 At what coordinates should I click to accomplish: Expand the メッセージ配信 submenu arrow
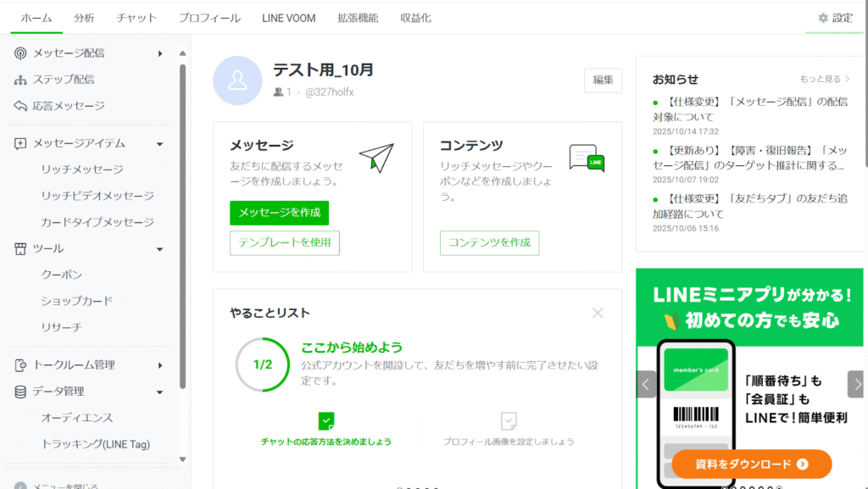(160, 53)
